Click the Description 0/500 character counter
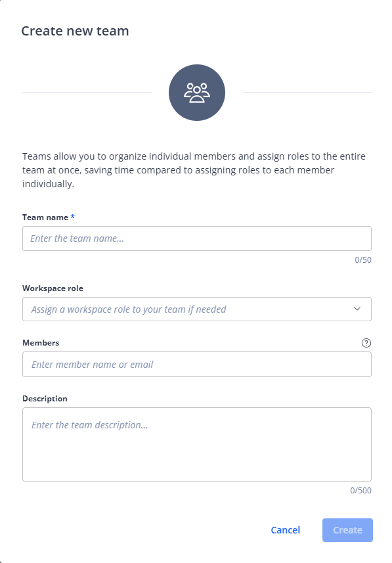Image resolution: width=392 pixels, height=563 pixels. tap(360, 491)
